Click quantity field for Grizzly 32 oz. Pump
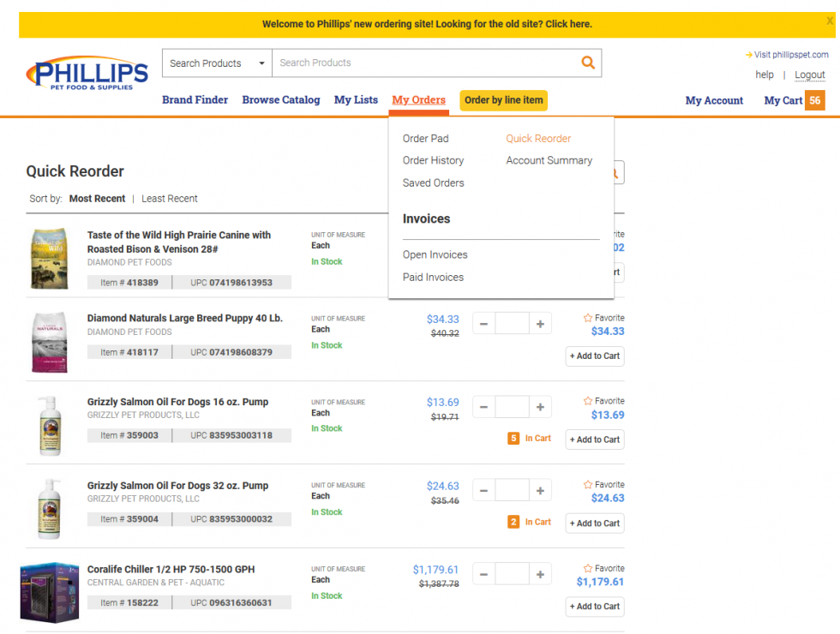The height and width of the screenshot is (634, 840). pos(513,490)
